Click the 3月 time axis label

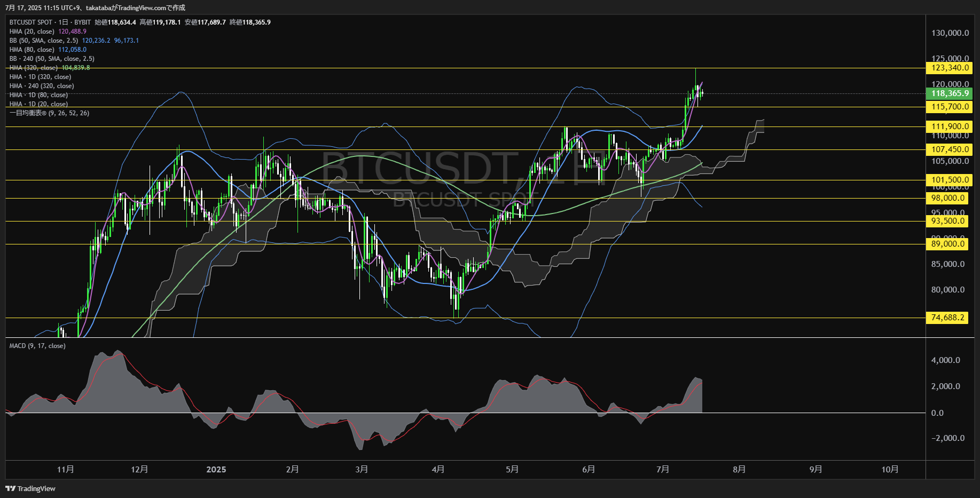click(362, 469)
